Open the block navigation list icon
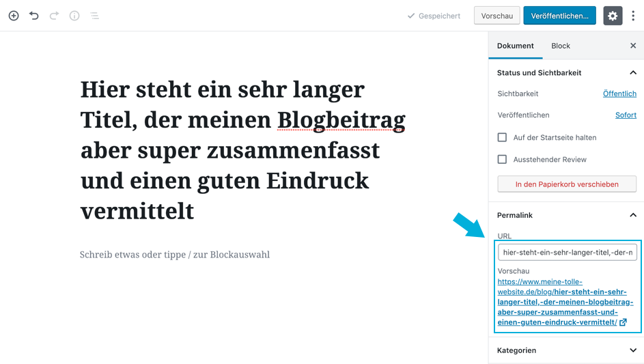 pos(94,16)
